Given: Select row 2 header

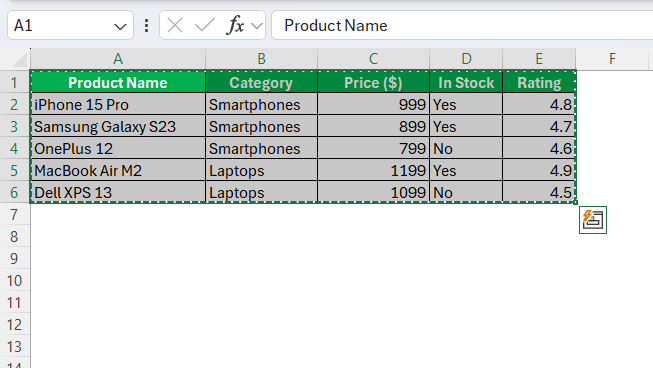Looking at the screenshot, I should (15, 104).
